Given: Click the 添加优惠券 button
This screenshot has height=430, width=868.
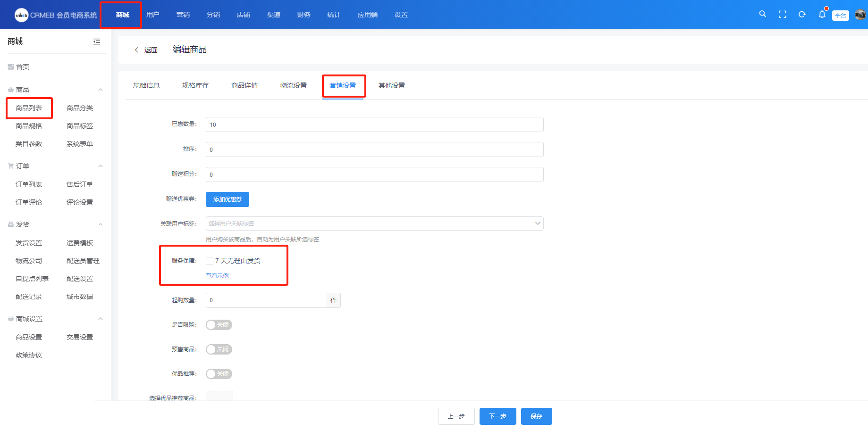Looking at the screenshot, I should click(228, 199).
